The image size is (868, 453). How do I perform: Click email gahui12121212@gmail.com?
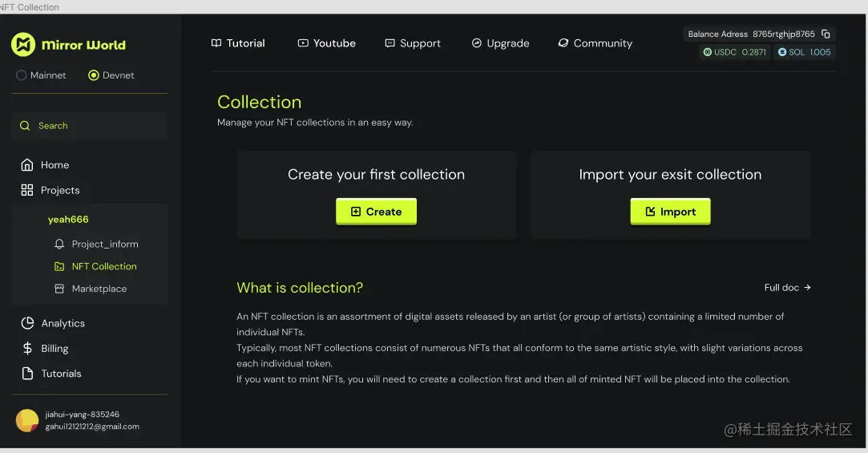coord(92,427)
